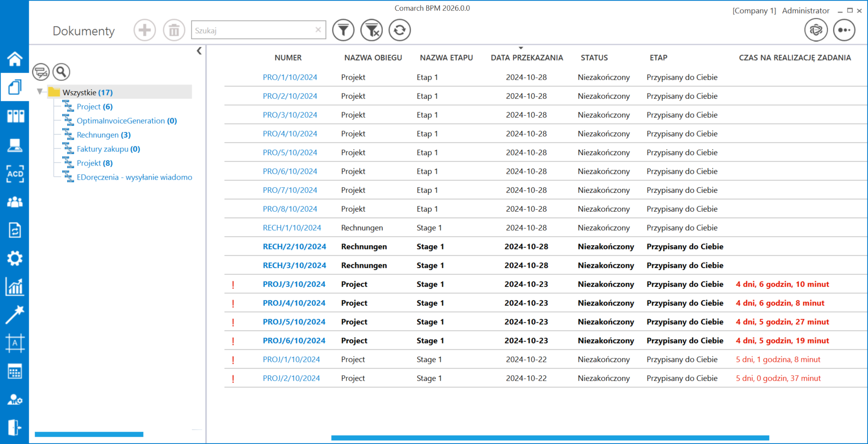
Task: Open the three-dots more options button
Action: (x=844, y=31)
